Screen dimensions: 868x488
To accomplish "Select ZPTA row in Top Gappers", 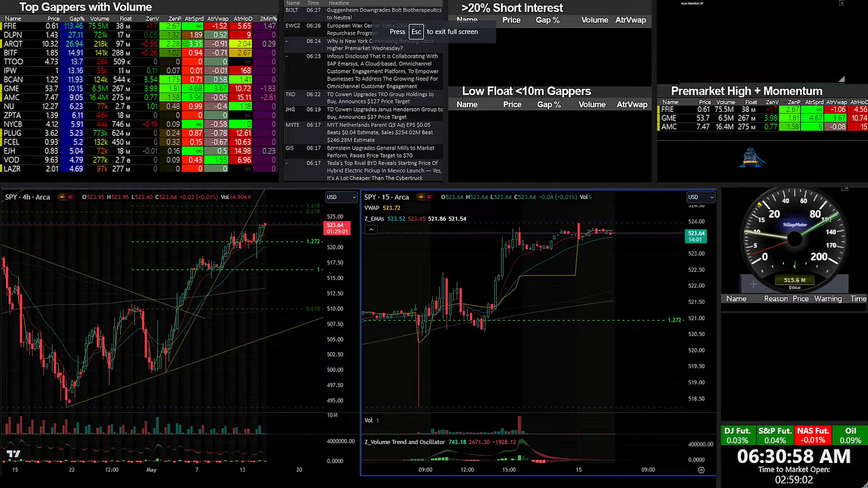I will (x=139, y=116).
